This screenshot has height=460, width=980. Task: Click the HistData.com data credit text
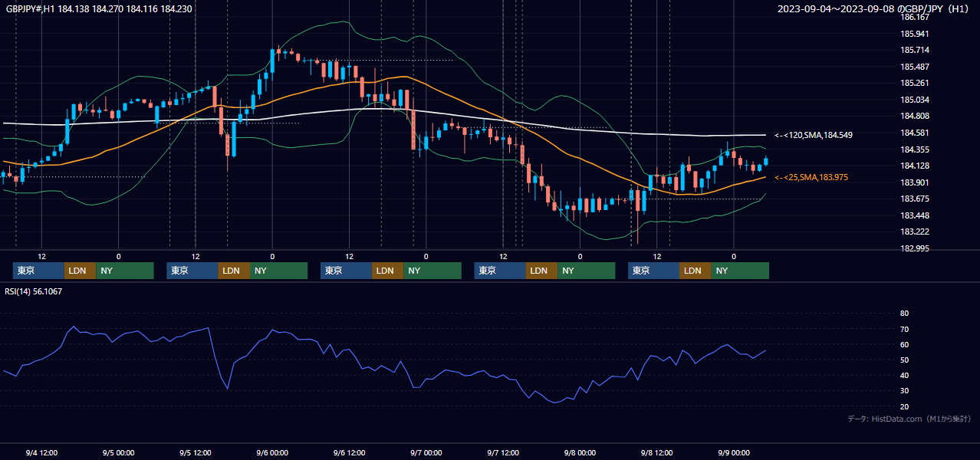[909, 419]
